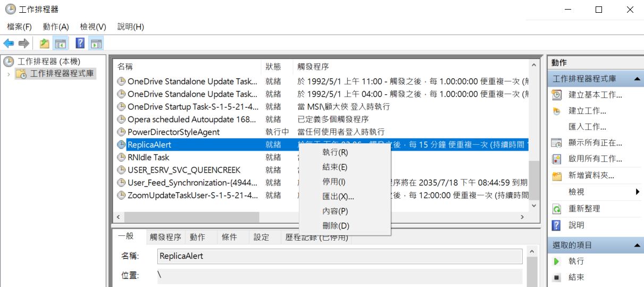
Task: Click the blue help question-mark toolbar icon
Action: click(80, 44)
